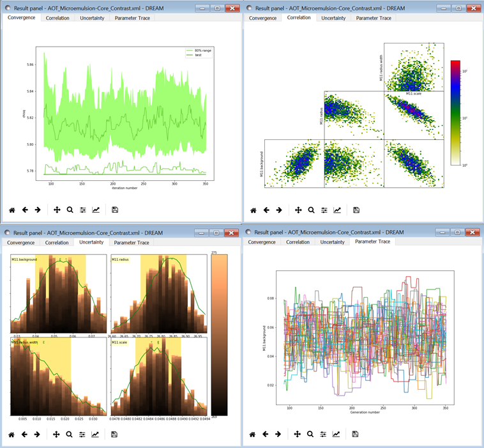Select the Pan tool under the parameter trace plot

point(298,434)
